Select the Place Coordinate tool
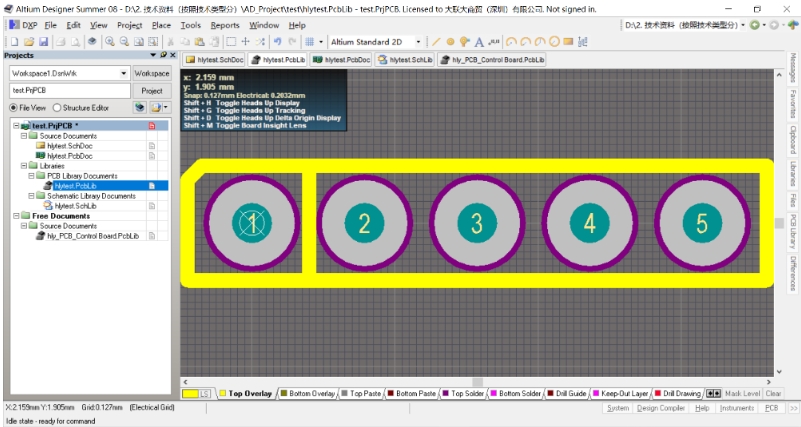Screen dimensions: 801x427 point(494,42)
